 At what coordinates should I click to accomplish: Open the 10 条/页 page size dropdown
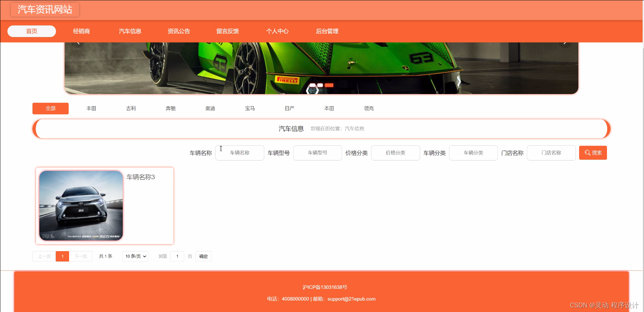[x=135, y=256]
